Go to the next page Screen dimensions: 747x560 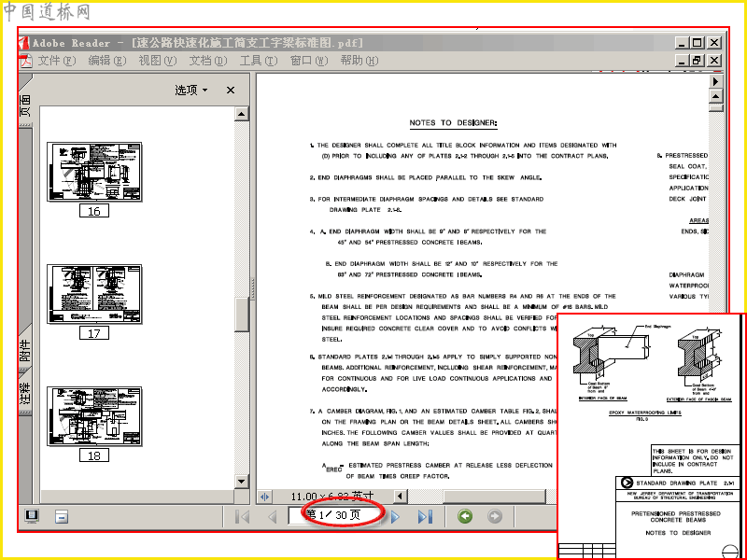point(395,517)
